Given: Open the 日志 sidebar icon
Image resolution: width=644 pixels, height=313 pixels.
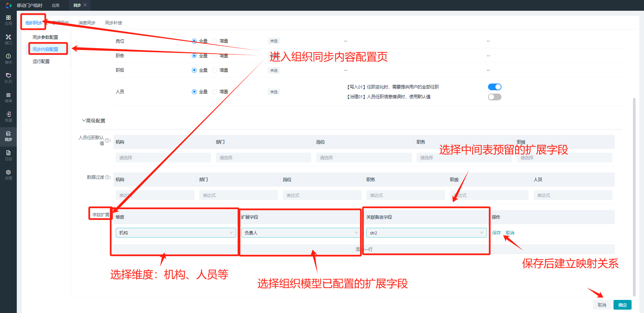Looking at the screenshot, I should (x=8, y=155).
